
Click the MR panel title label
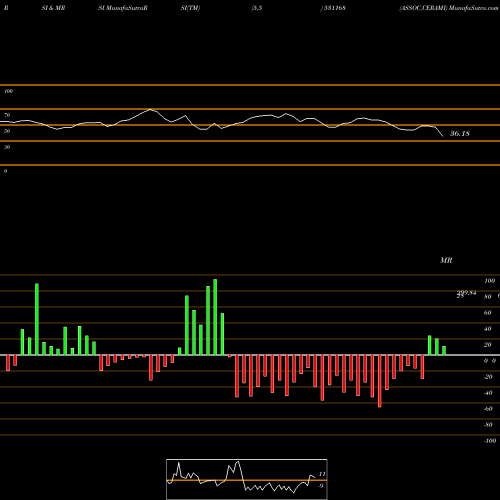click(x=446, y=260)
